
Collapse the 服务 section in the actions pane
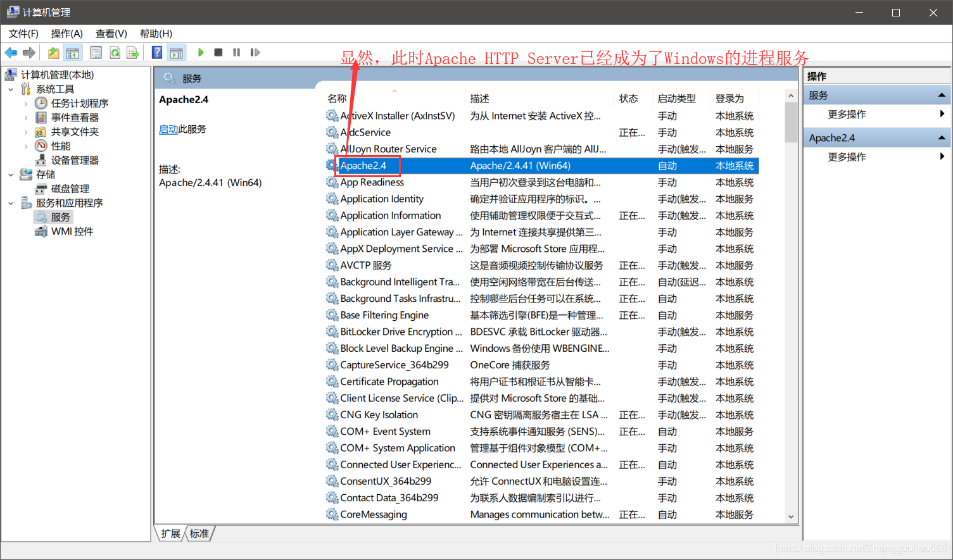pos(942,96)
